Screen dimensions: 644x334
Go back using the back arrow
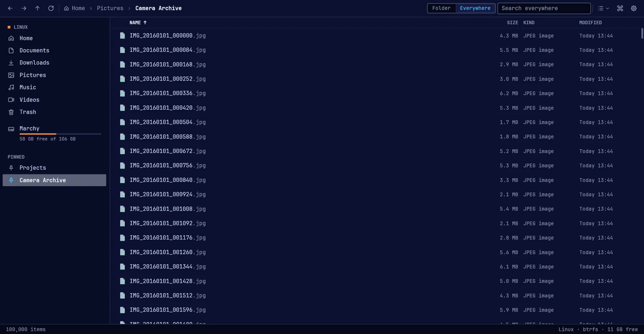[x=10, y=8]
